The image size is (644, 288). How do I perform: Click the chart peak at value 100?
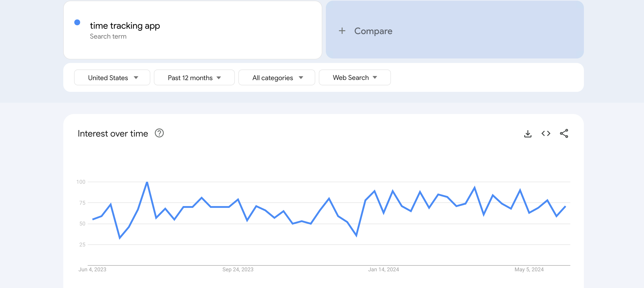147,182
